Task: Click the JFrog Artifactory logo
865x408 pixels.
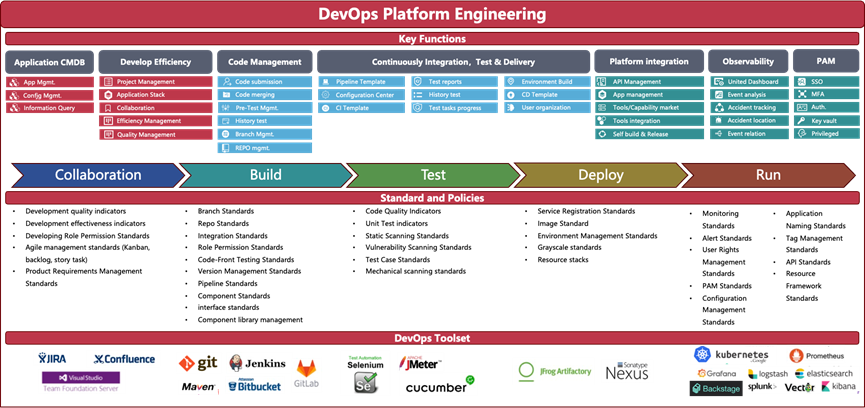Action: coord(553,371)
